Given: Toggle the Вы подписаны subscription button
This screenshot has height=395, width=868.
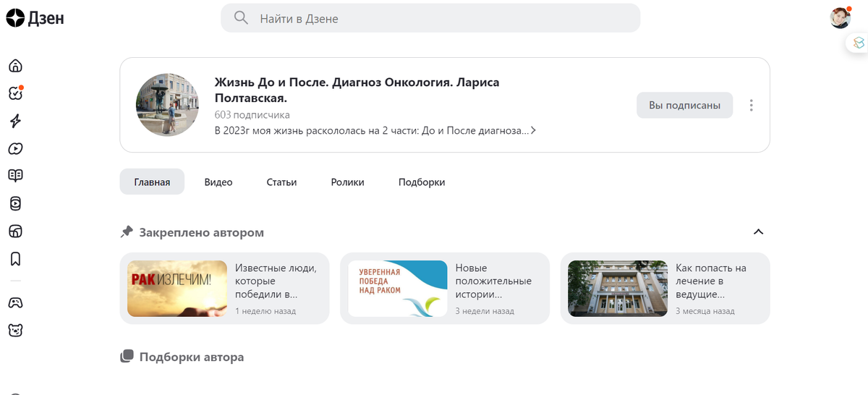Looking at the screenshot, I should click(x=684, y=106).
